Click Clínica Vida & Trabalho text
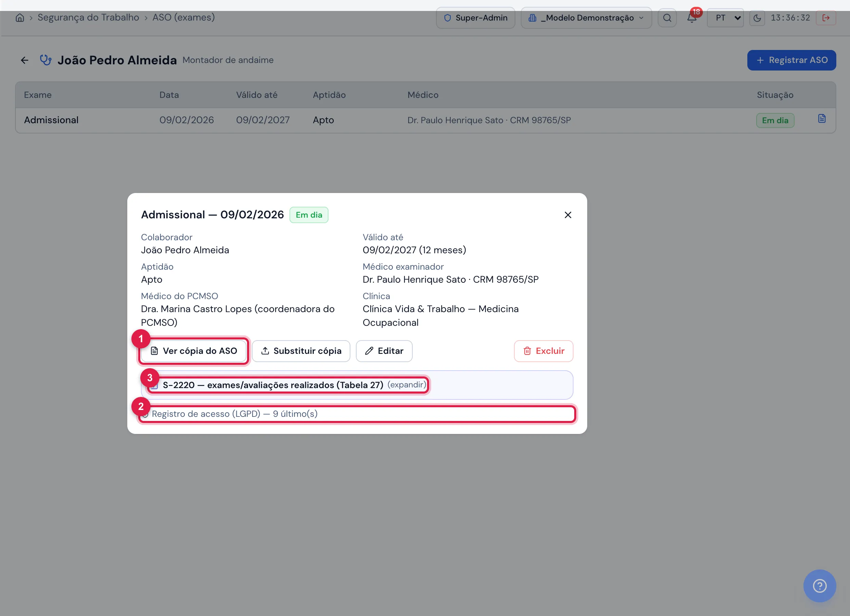This screenshot has height=616, width=850. click(441, 316)
